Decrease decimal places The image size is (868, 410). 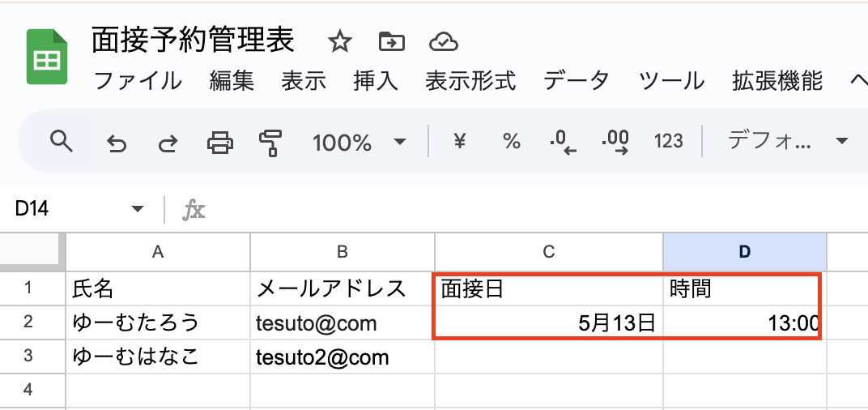click(x=563, y=142)
